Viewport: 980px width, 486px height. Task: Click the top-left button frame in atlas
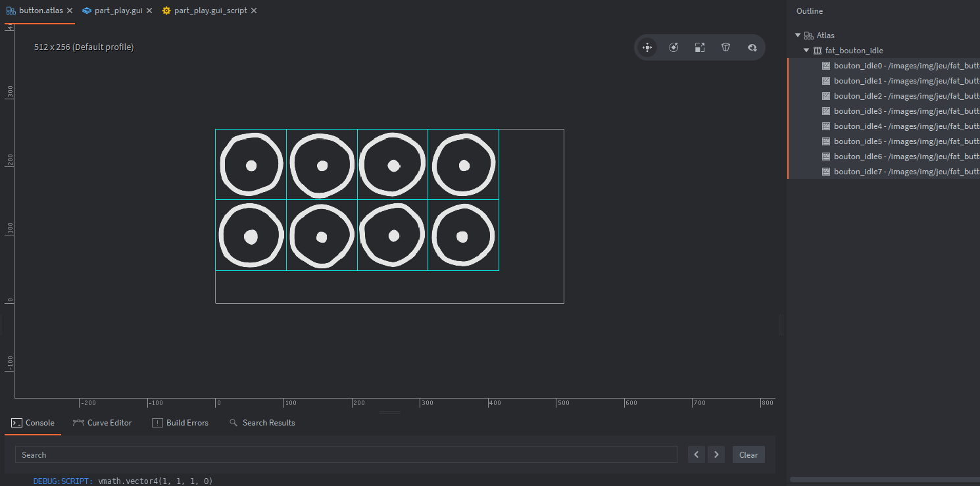point(251,164)
